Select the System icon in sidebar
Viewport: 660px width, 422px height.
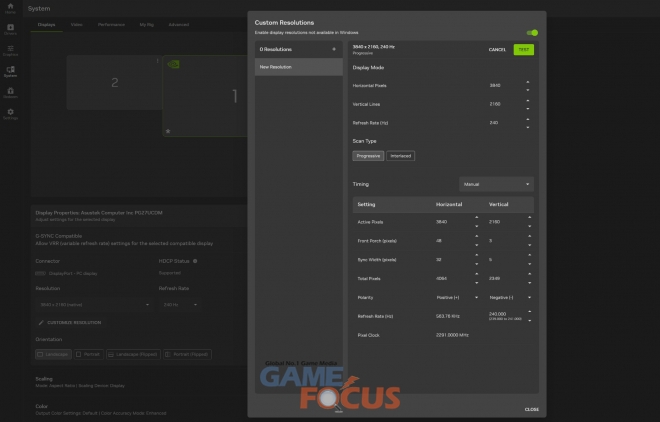[x=10, y=71]
